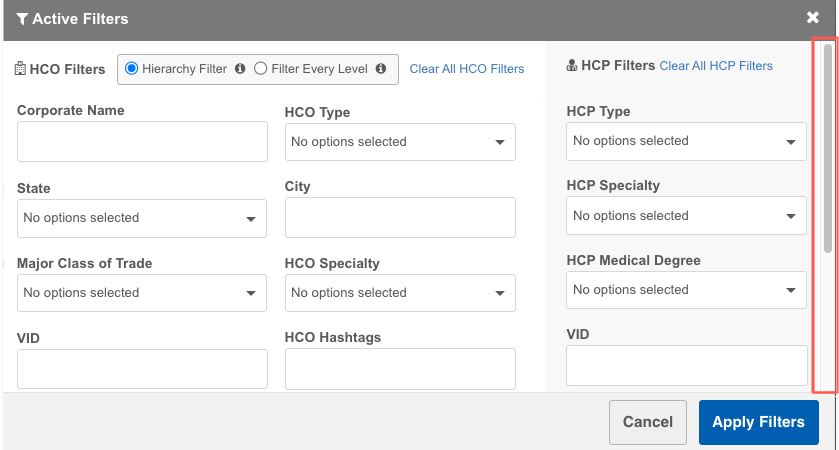Viewport: 839px width, 450px height.
Task: Open the HCO Type dropdown
Action: click(400, 142)
